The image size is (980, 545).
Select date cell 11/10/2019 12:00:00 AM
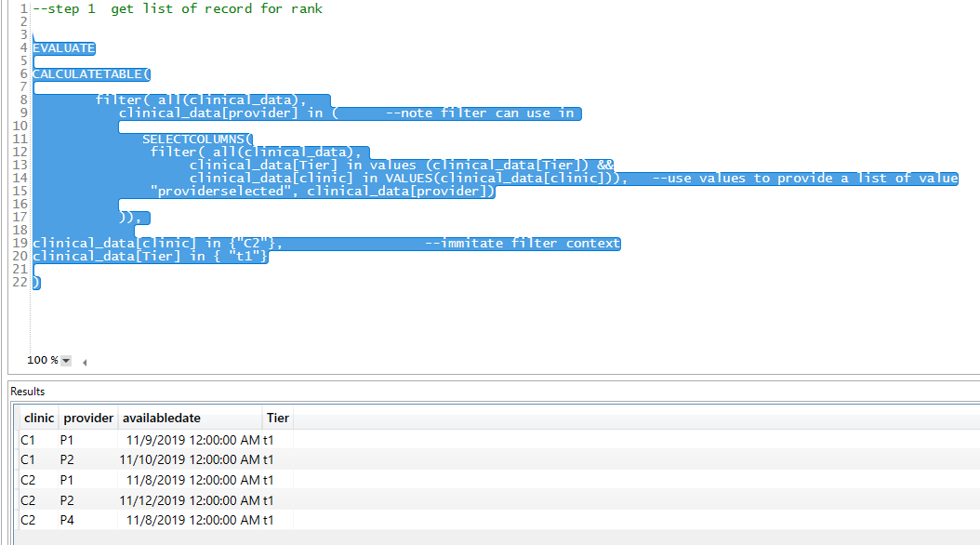coord(190,460)
